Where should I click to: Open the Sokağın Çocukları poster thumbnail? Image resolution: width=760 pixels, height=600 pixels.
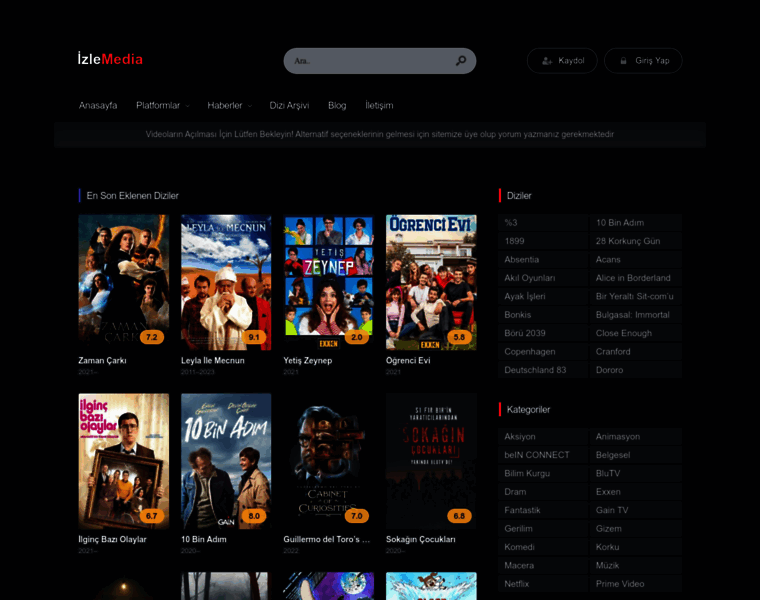pos(431,461)
